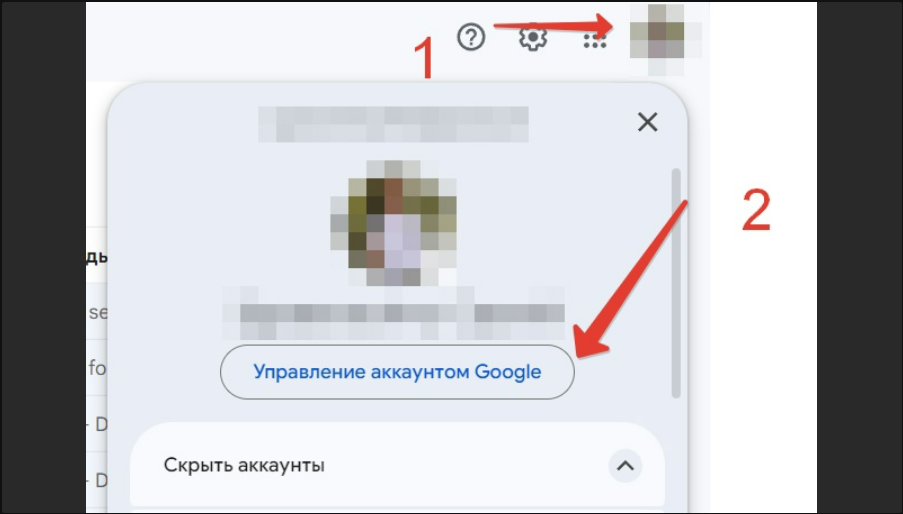903x514 pixels.
Task: Click the account popup vertical scrollbar
Action: [x=676, y=283]
